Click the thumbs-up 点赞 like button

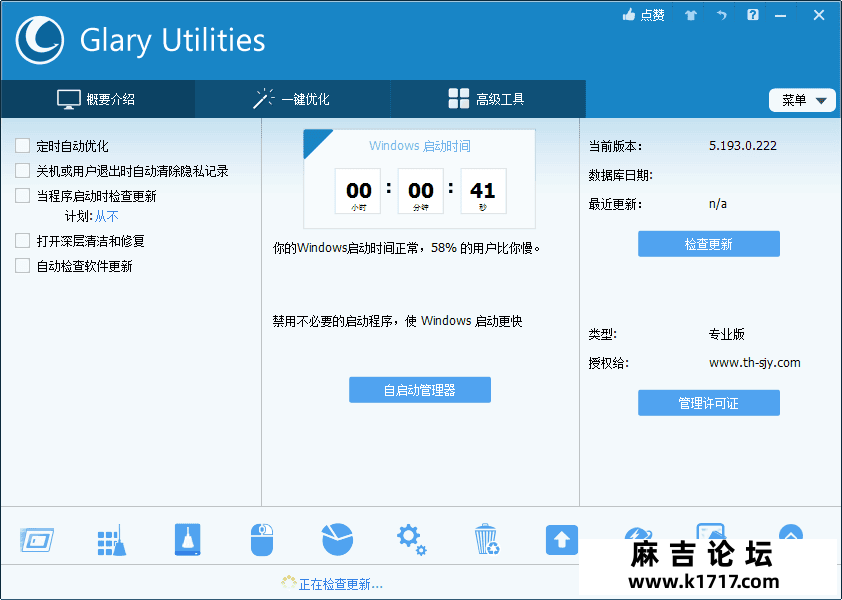[x=643, y=15]
